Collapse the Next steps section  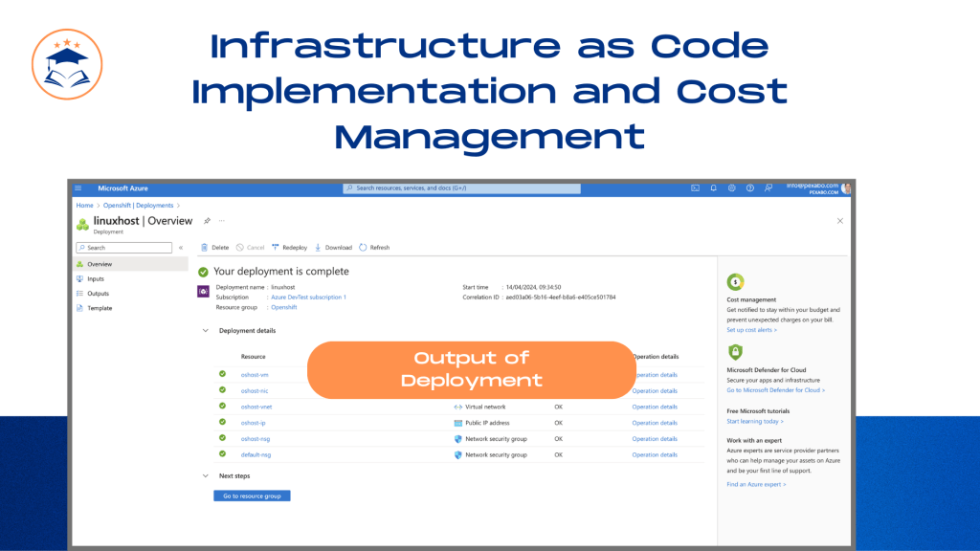coord(206,476)
